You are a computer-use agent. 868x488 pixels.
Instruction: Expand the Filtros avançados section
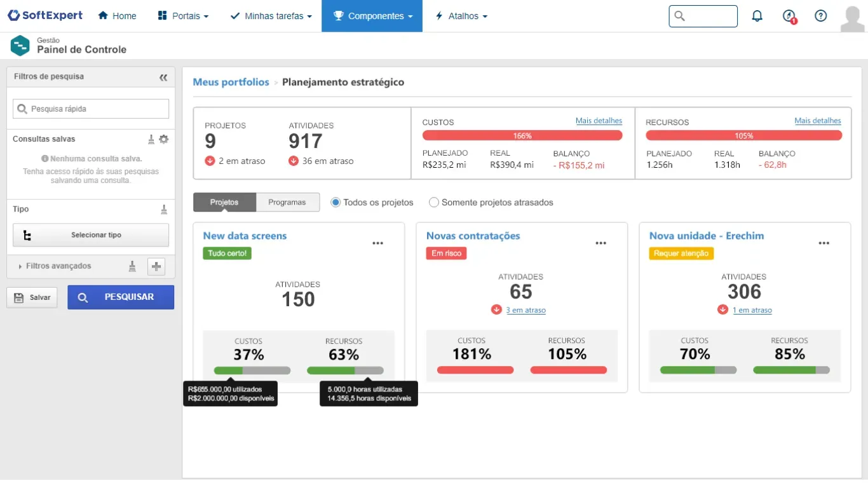pos(58,266)
